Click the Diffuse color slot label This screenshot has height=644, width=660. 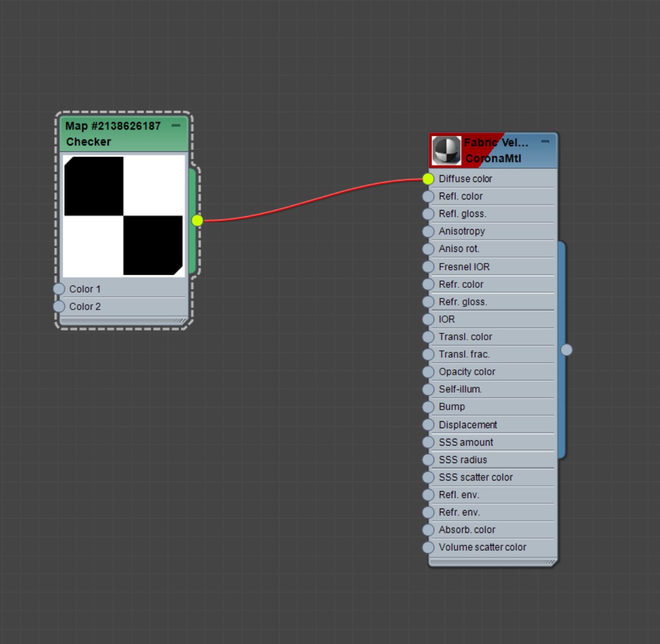[465, 179]
